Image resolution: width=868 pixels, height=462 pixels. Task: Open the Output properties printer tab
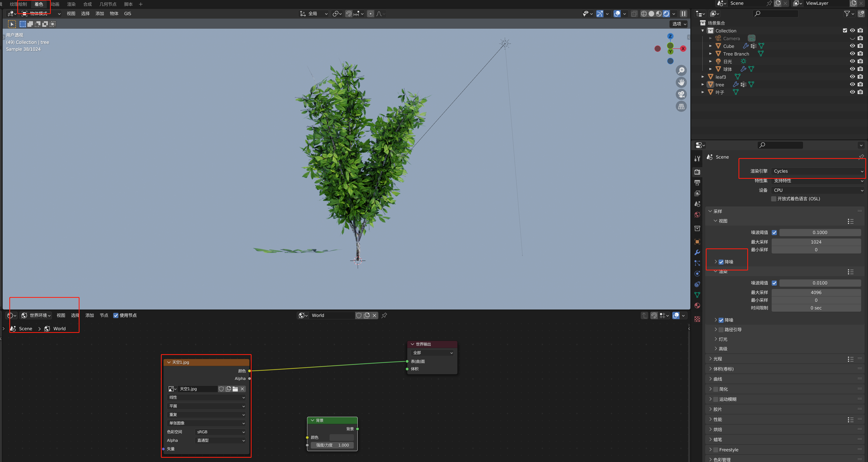[x=697, y=183]
